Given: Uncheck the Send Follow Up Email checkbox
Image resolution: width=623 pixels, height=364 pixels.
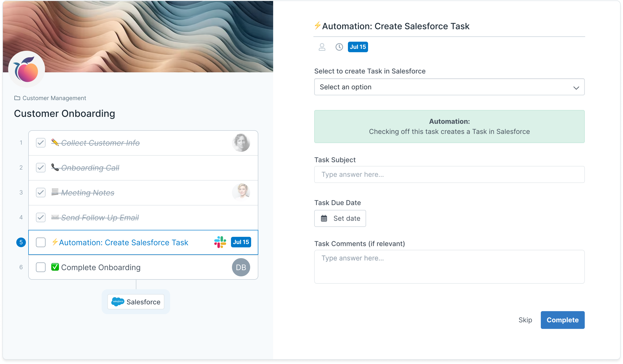Looking at the screenshot, I should pos(41,218).
